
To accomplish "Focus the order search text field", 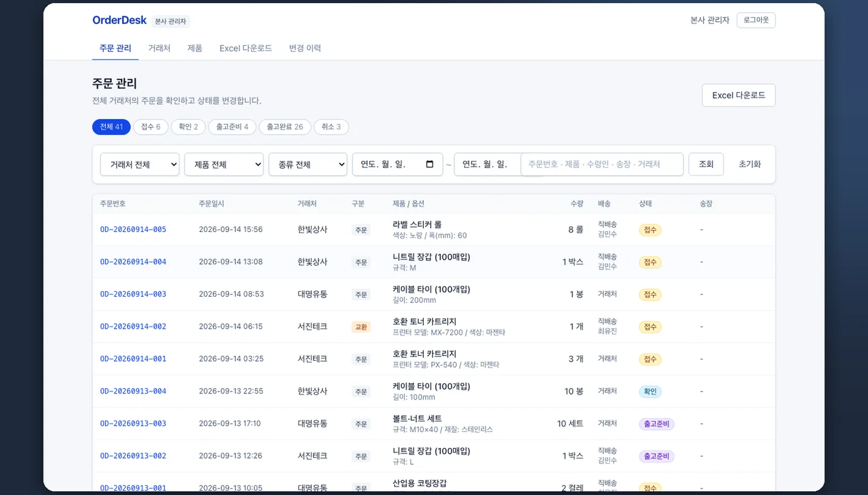I will point(602,164).
